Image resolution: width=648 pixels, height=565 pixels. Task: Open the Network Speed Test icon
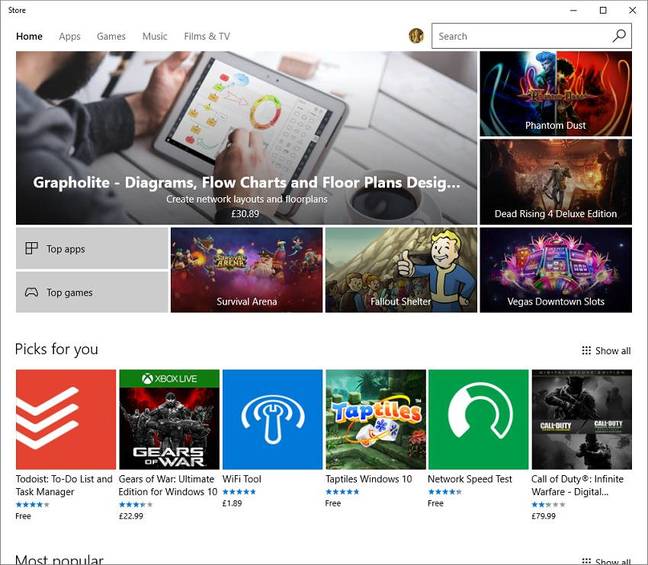point(479,419)
